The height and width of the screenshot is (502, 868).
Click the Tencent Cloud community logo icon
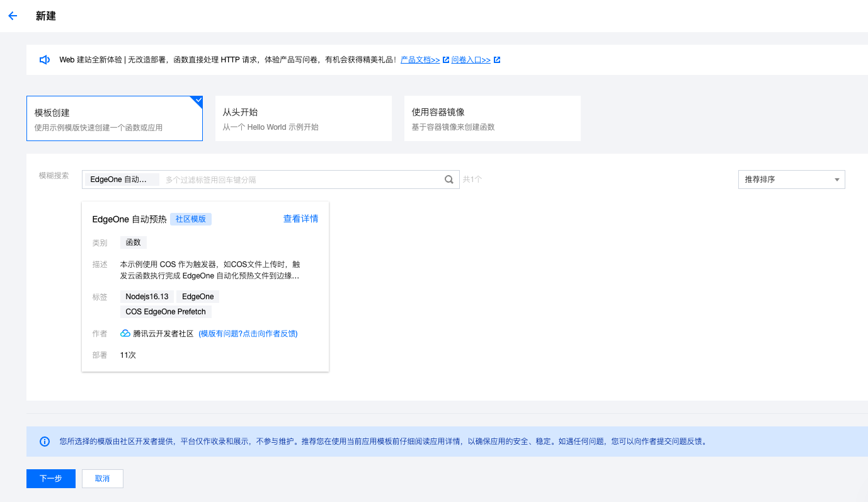point(125,333)
